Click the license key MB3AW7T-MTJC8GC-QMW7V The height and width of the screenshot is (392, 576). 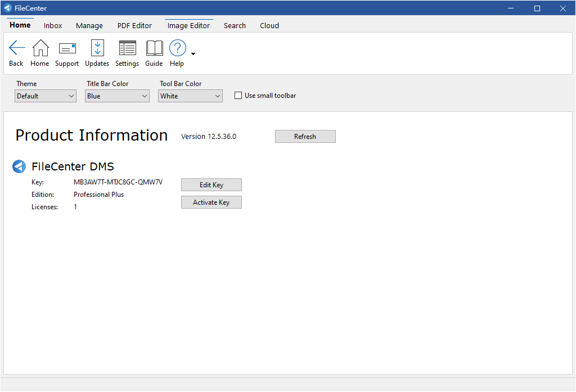click(x=118, y=182)
